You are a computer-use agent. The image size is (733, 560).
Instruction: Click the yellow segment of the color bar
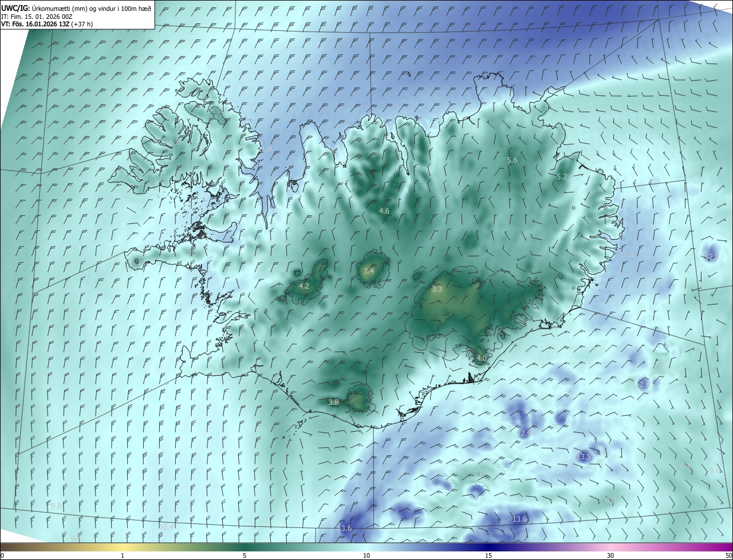[x=123, y=547]
